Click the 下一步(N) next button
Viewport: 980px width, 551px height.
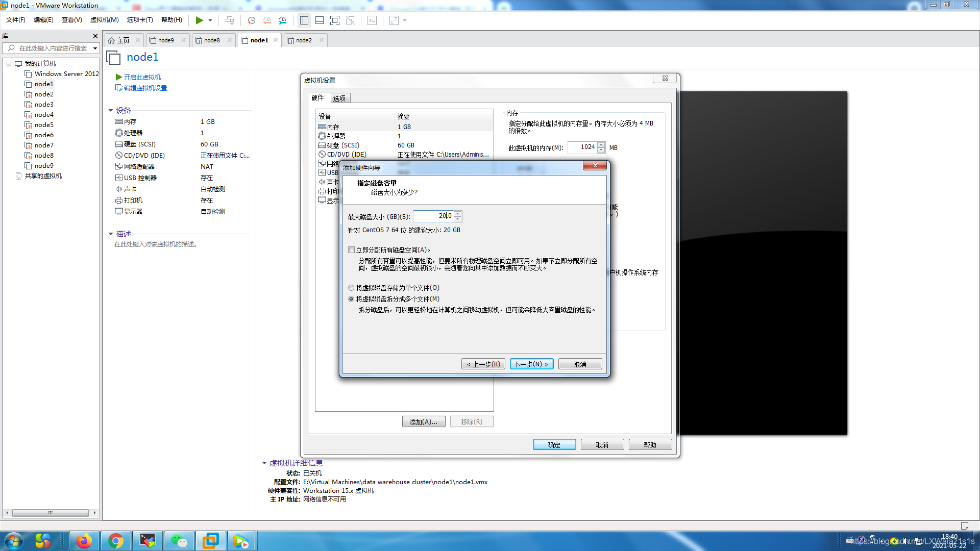tap(531, 364)
